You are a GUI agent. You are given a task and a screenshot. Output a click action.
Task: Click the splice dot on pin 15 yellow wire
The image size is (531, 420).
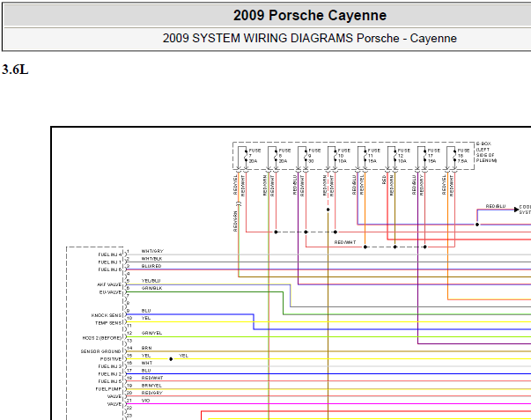tap(171, 359)
